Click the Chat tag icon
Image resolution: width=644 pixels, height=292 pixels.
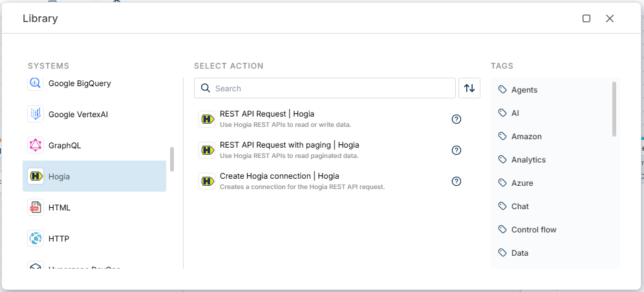point(502,206)
